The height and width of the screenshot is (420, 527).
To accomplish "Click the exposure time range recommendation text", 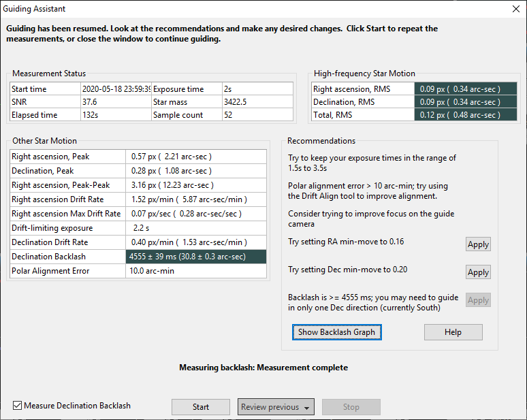I will [x=372, y=163].
